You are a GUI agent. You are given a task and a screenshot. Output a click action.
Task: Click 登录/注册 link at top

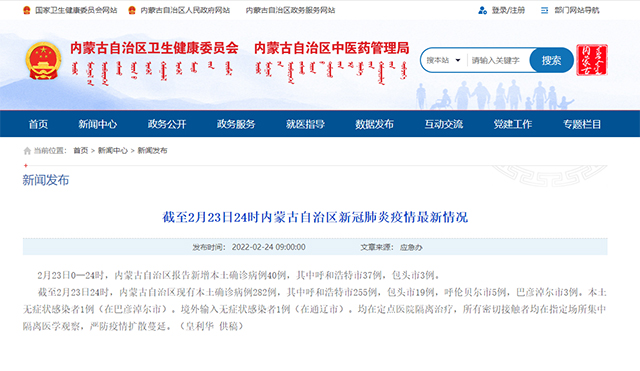[508, 10]
